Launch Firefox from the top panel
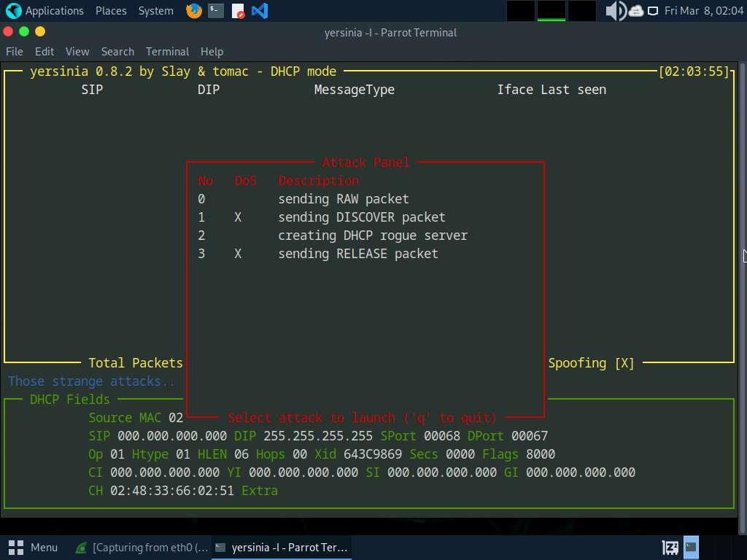Screen dimensions: 747x560 194,11
